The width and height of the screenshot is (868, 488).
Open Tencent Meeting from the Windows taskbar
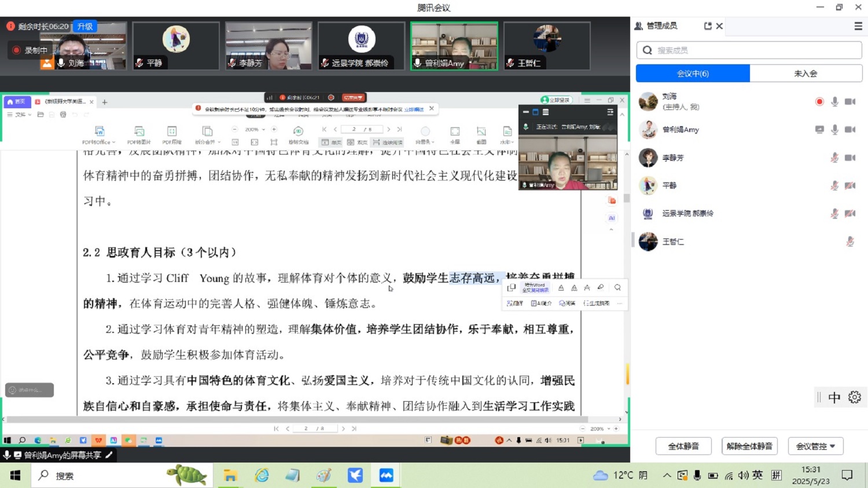(386, 475)
